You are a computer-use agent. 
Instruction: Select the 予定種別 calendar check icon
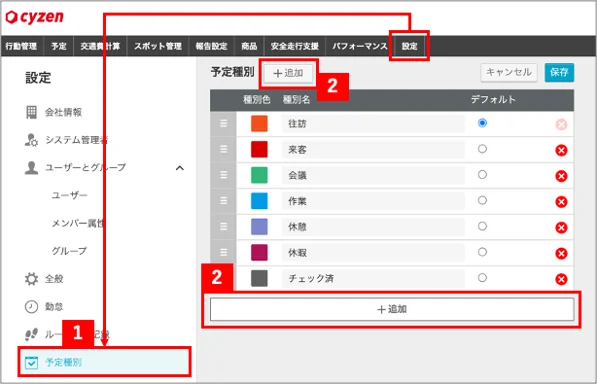[31, 362]
